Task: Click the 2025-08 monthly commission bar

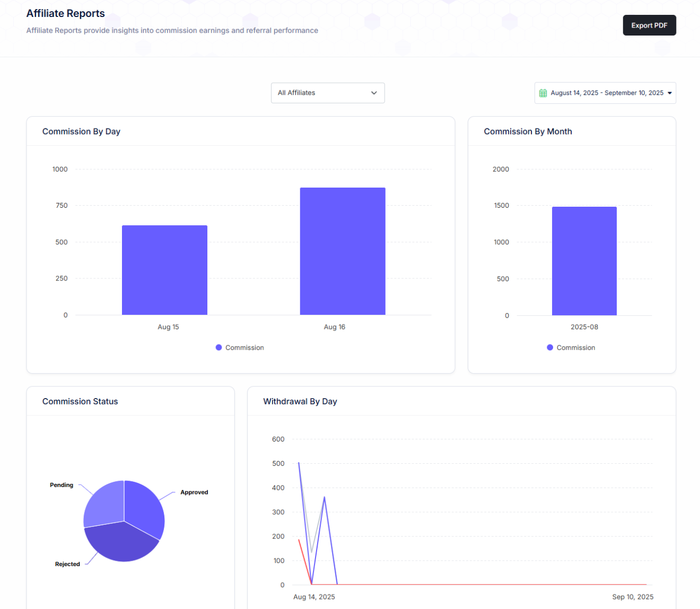Action: pos(584,261)
